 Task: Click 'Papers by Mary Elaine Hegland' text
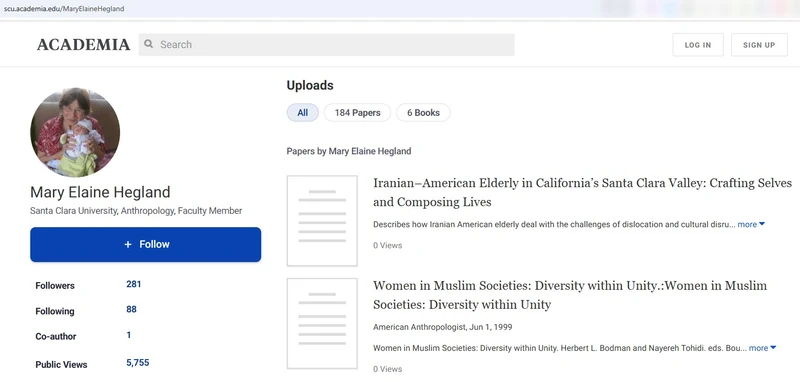[349, 151]
